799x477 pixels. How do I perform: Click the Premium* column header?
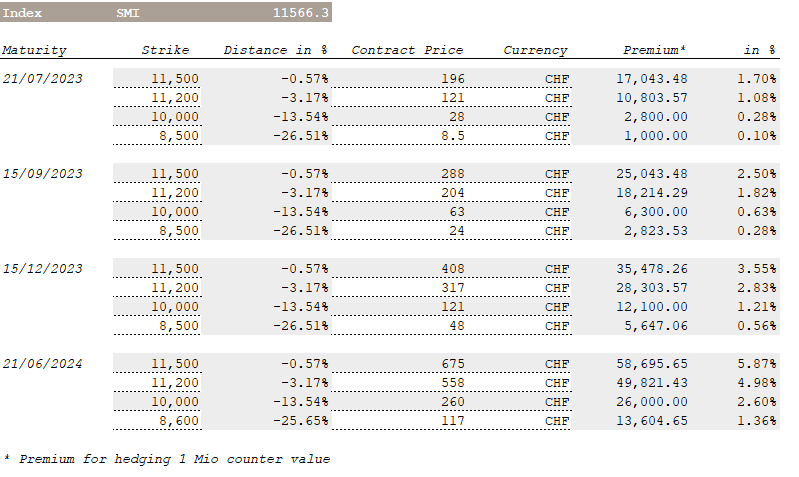tap(654, 50)
